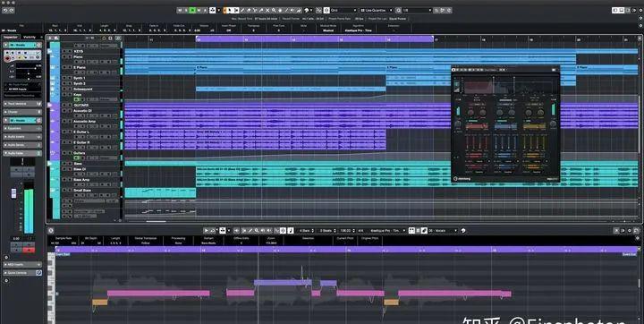Image resolution: width=644 pixels, height=324 pixels.
Task: Open the track search magnifier icon
Action: pos(118,38)
